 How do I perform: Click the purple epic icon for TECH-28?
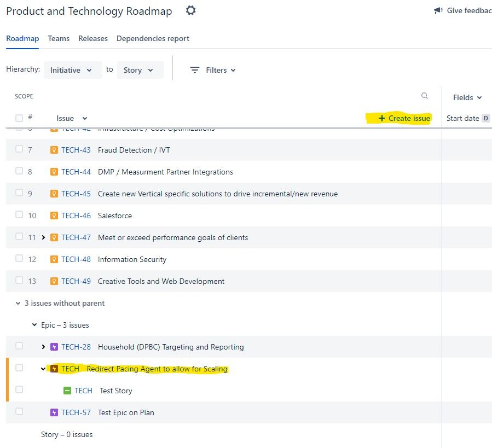54,347
